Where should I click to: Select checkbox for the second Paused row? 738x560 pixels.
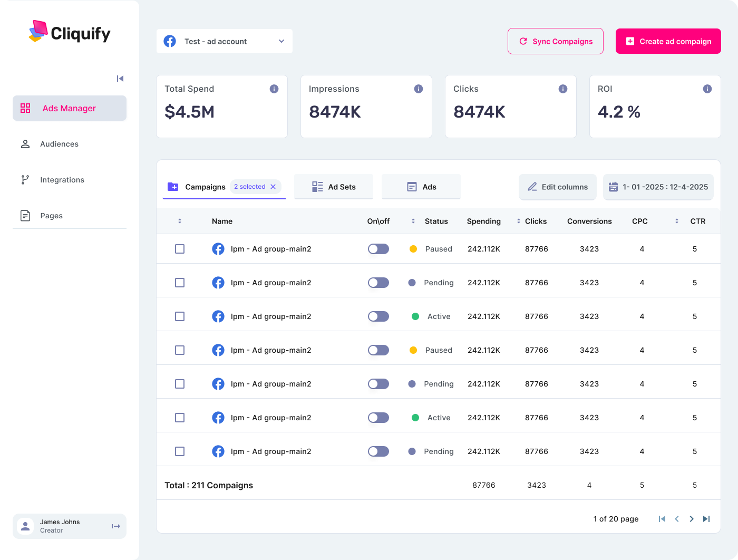coord(180,350)
